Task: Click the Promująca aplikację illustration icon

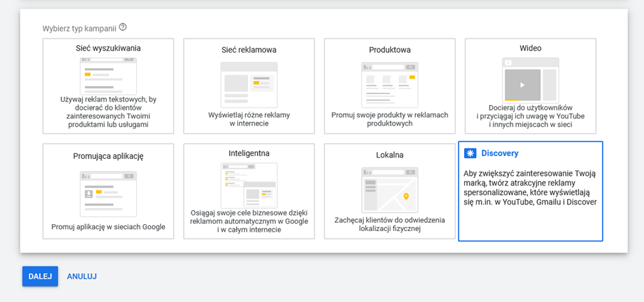Action: point(108,194)
